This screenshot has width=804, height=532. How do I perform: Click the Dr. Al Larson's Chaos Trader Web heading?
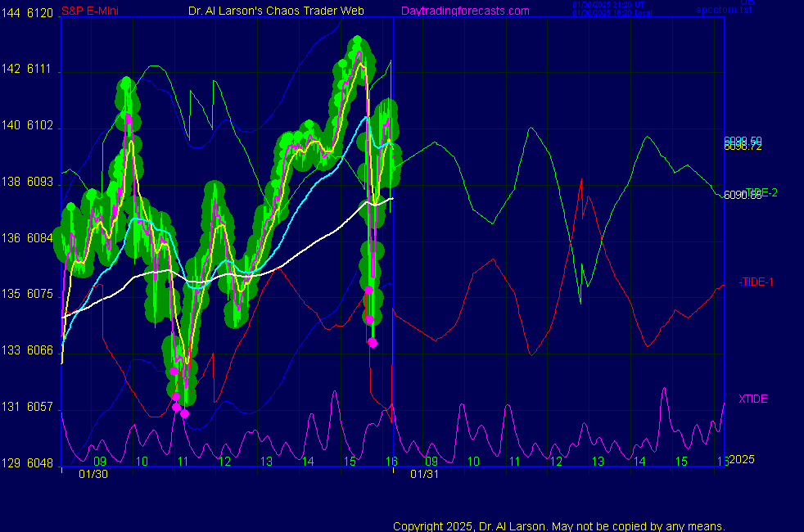(276, 11)
